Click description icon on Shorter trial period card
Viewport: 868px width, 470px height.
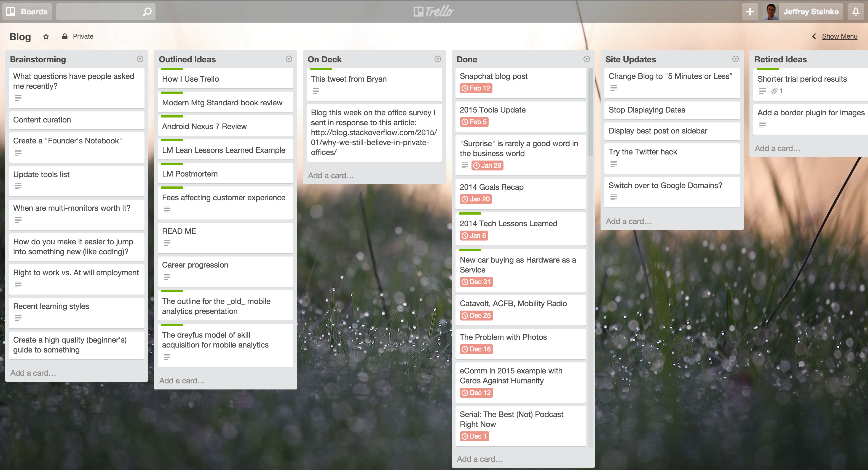point(762,91)
